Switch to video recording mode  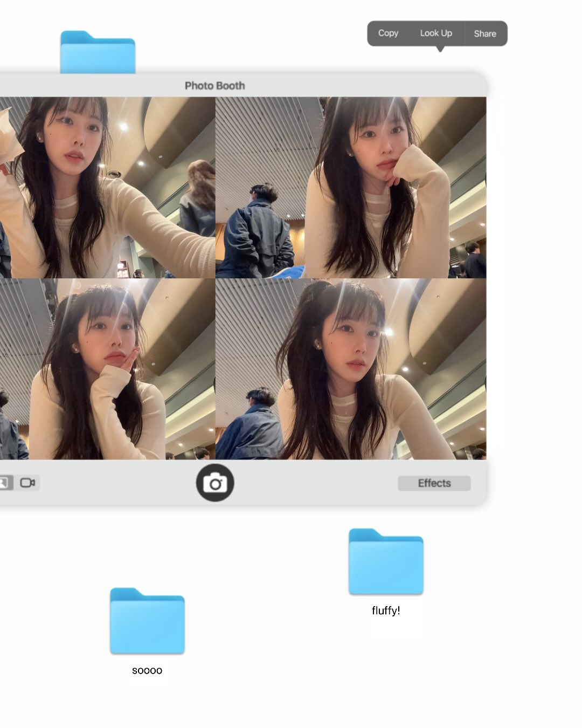[x=27, y=483]
